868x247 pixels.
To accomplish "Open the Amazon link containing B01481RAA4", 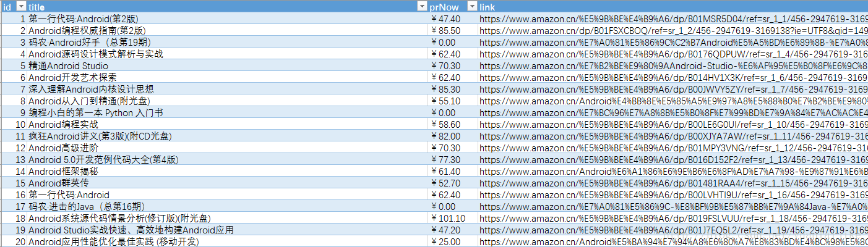I will [x=673, y=183].
